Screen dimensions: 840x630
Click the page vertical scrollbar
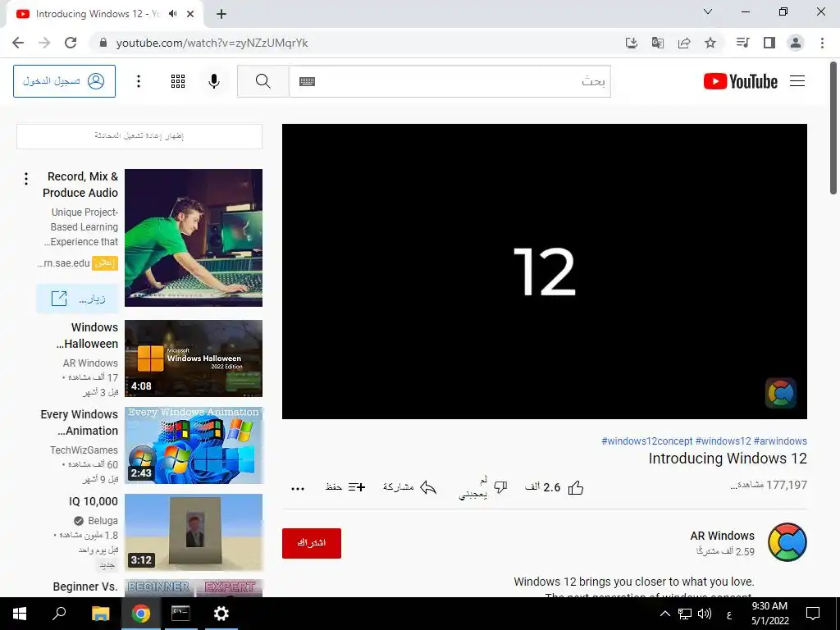click(833, 129)
